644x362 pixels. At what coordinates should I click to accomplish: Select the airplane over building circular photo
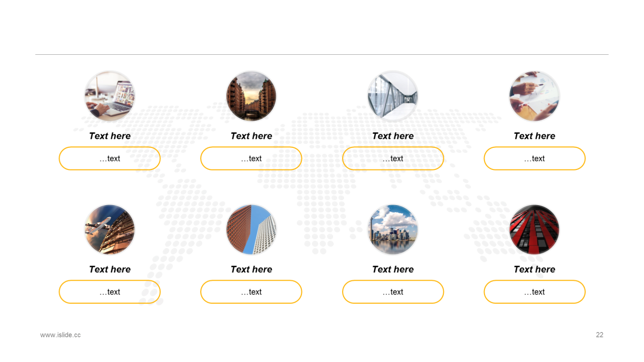(110, 229)
